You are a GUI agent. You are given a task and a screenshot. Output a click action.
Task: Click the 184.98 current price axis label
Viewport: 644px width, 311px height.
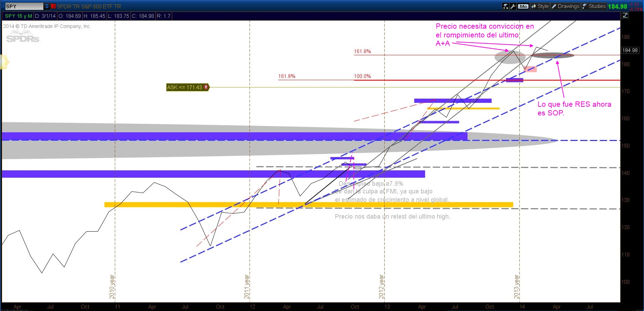coord(630,50)
